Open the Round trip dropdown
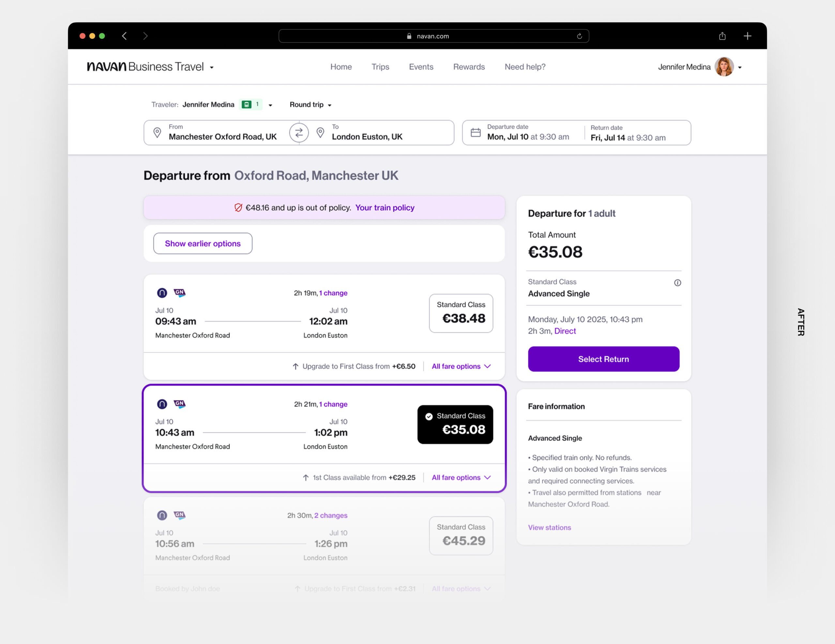 311,105
